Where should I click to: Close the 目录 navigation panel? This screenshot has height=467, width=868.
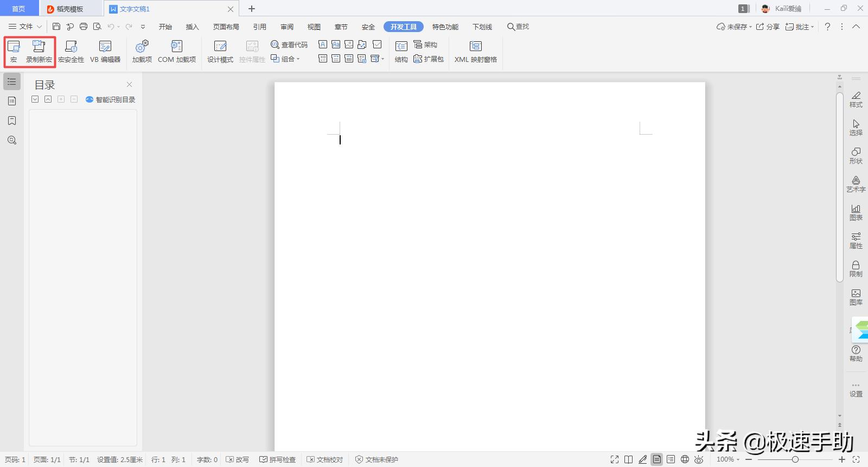click(129, 84)
